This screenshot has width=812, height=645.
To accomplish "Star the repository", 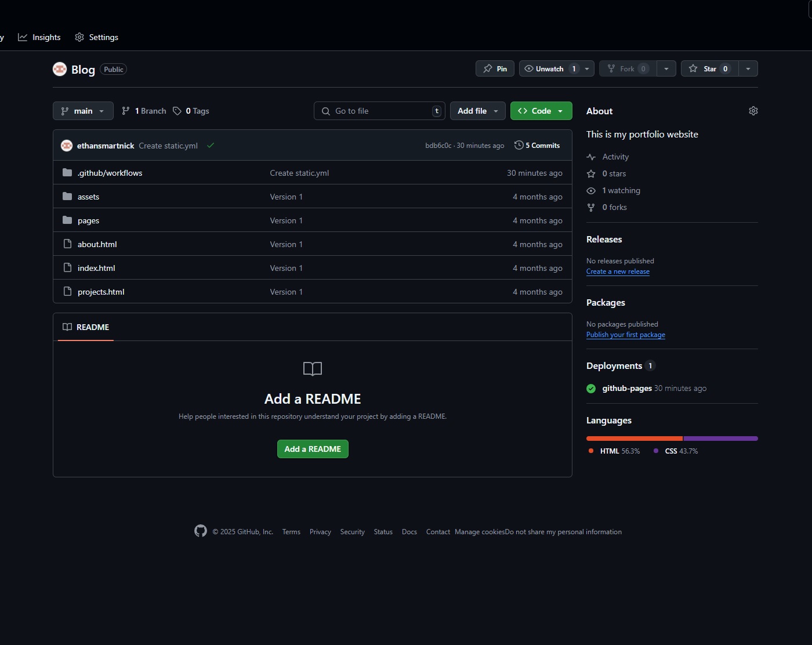I will [x=709, y=68].
